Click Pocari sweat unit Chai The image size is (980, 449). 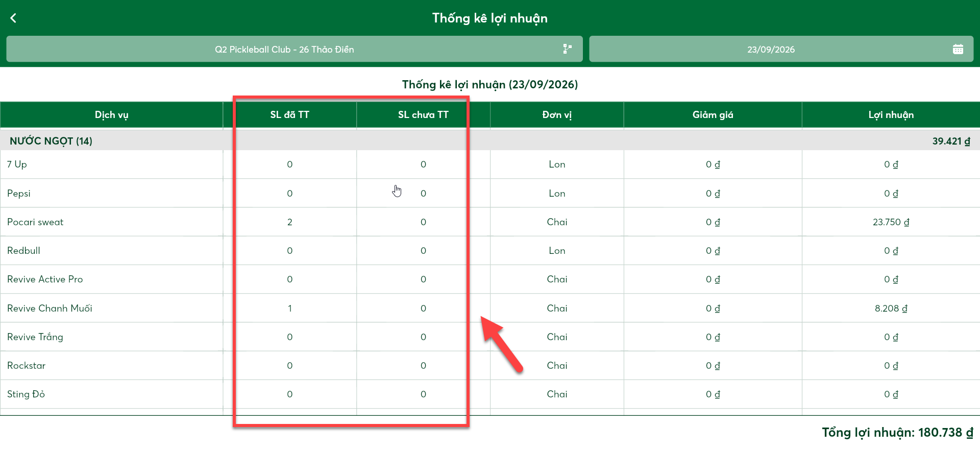point(557,222)
